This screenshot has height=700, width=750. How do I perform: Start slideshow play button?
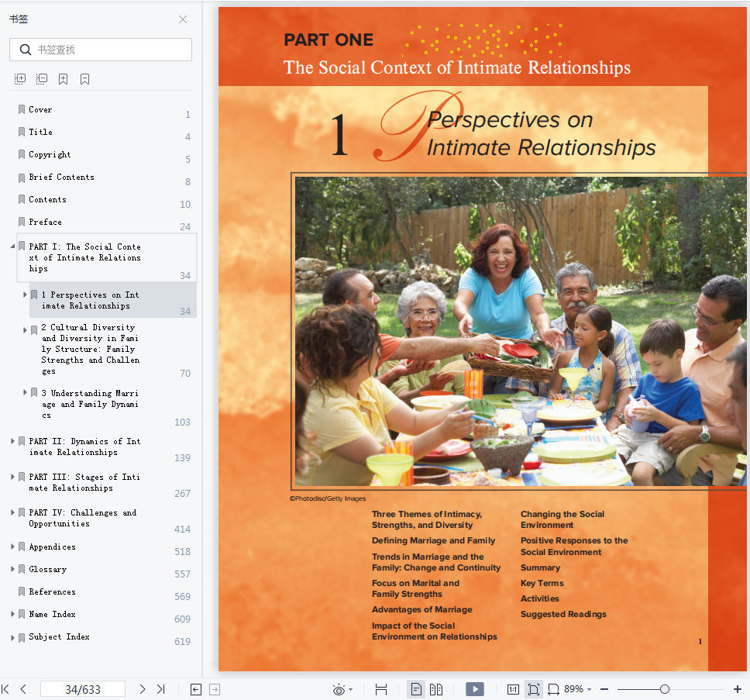475,689
